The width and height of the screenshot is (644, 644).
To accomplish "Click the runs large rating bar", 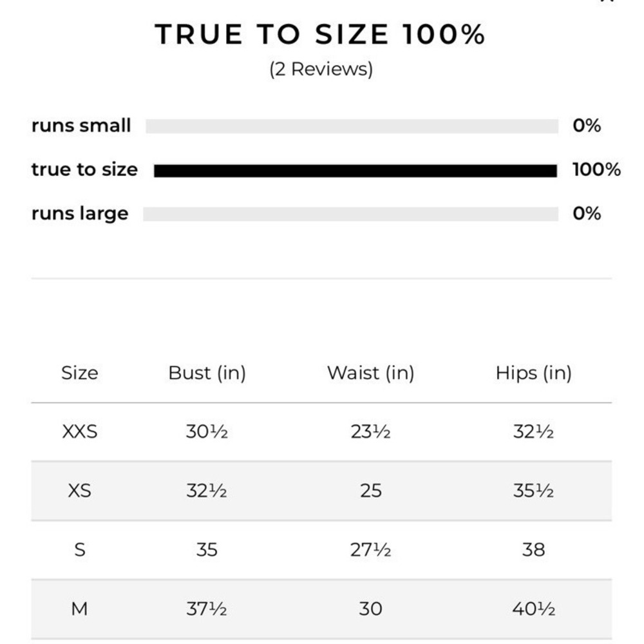I will coord(351,214).
